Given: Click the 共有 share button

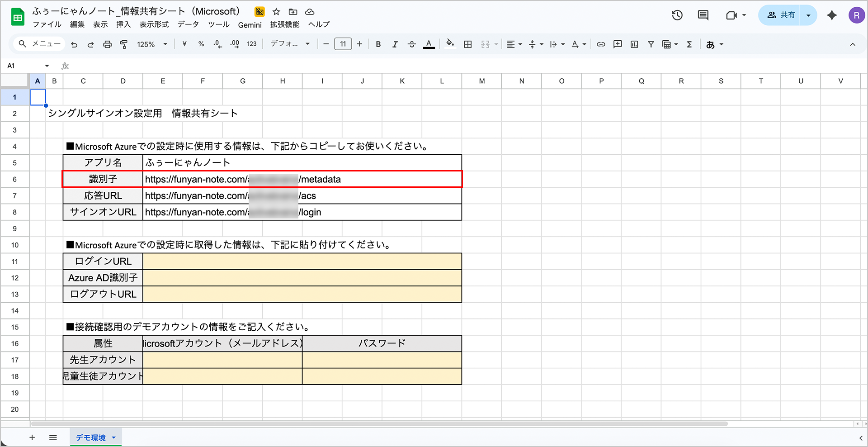Looking at the screenshot, I should coord(781,15).
